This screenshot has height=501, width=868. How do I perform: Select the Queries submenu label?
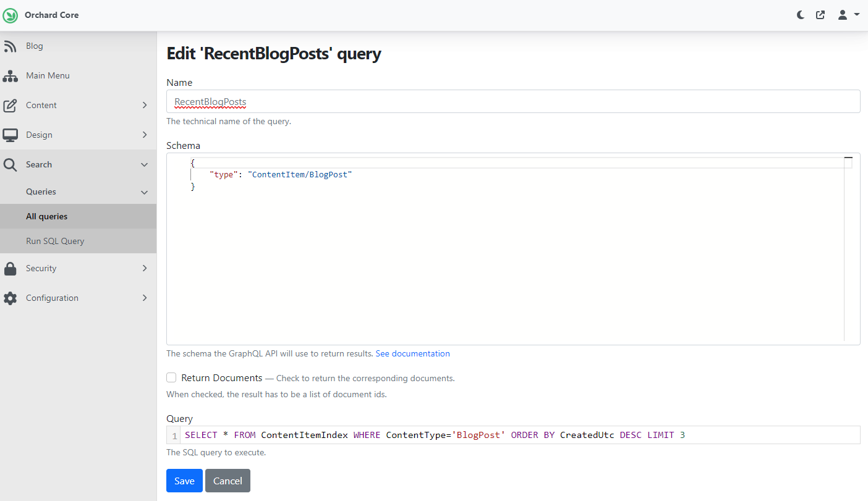coord(41,192)
